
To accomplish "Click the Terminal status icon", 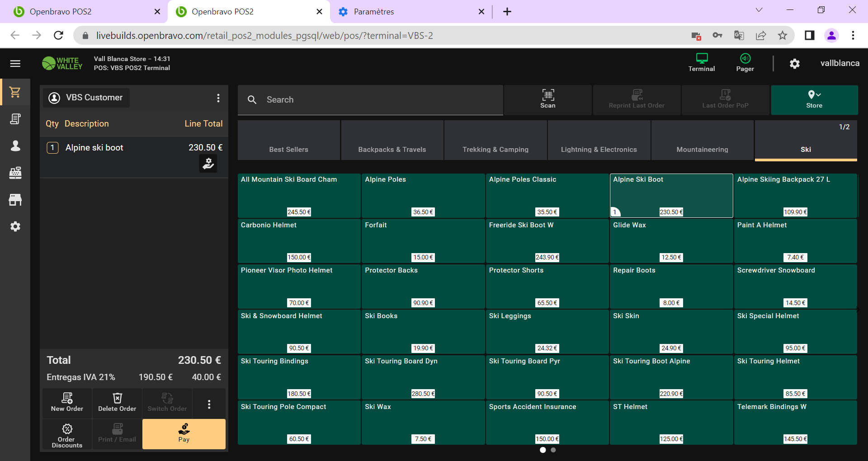I will [701, 63].
